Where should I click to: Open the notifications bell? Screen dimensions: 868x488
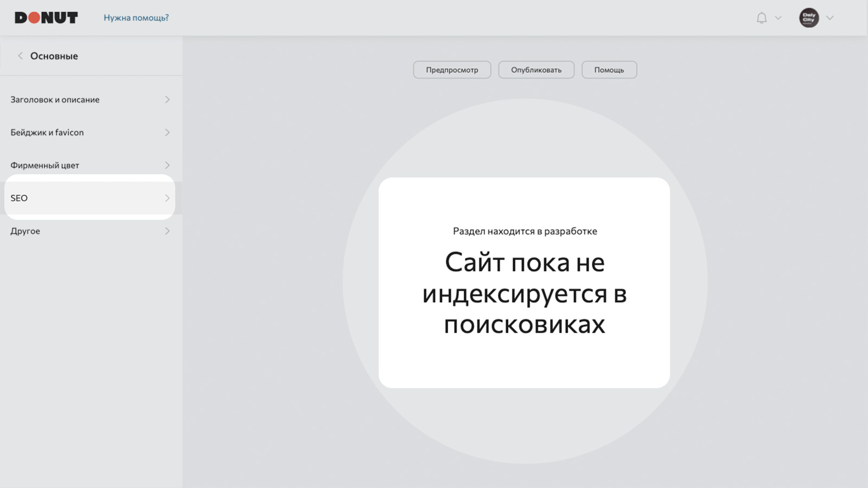(762, 18)
